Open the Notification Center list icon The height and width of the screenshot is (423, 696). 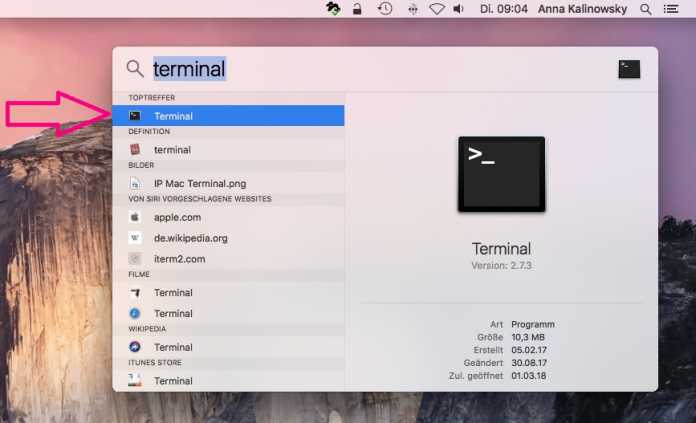coord(674,9)
